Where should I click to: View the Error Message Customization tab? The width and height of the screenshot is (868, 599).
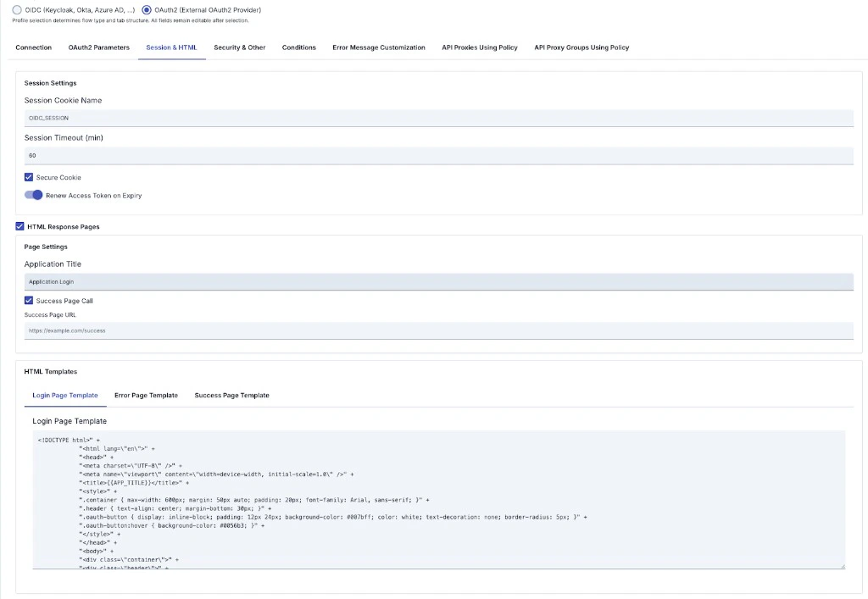(x=379, y=48)
